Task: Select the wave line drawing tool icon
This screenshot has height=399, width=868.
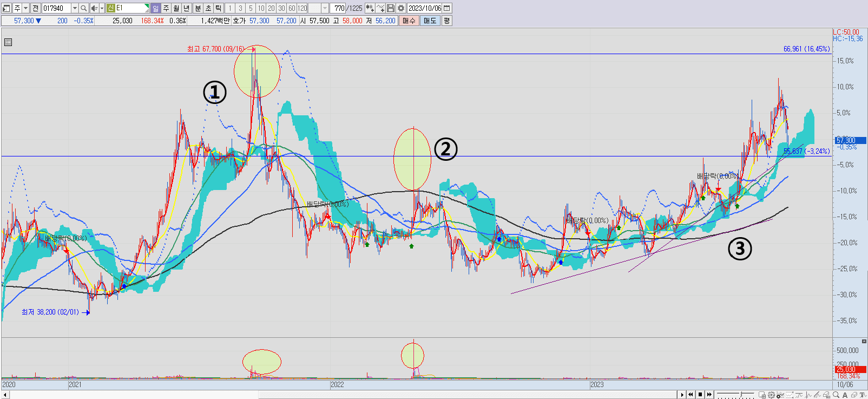Action: pyautogui.click(x=799, y=395)
